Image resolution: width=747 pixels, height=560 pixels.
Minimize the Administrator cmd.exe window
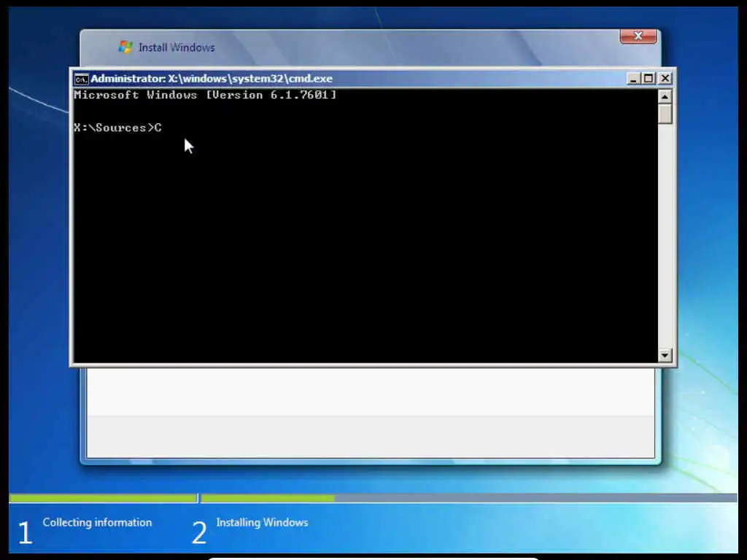click(x=632, y=79)
